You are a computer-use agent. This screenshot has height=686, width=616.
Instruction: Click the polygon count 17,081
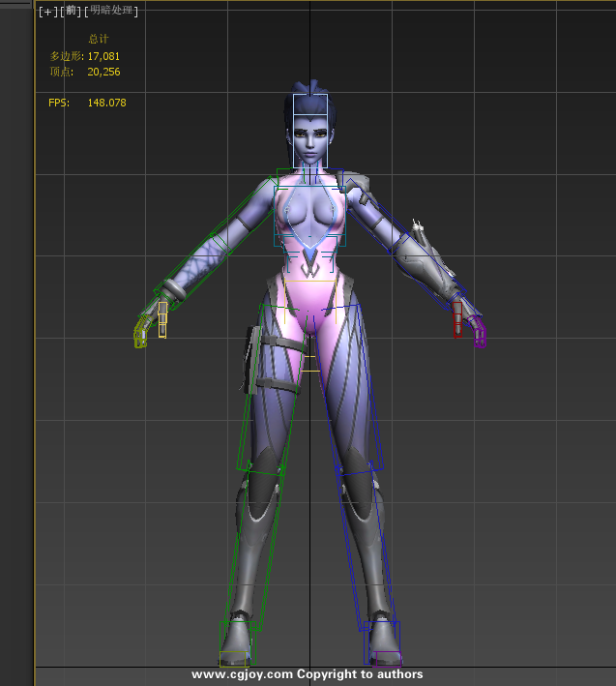(x=103, y=56)
